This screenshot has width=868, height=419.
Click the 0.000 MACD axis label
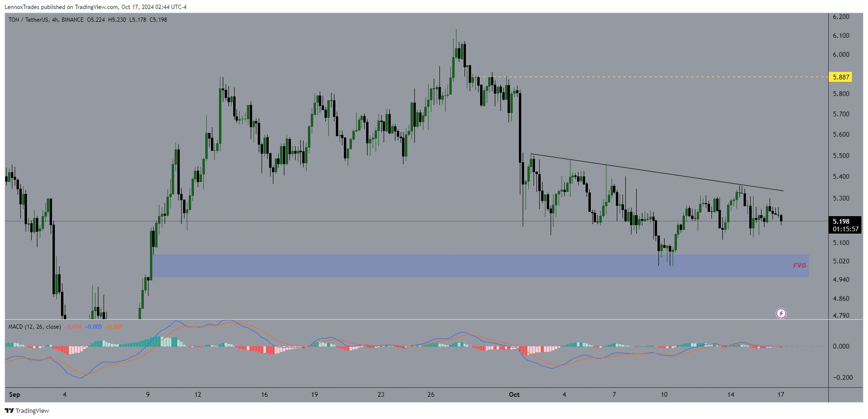841,346
